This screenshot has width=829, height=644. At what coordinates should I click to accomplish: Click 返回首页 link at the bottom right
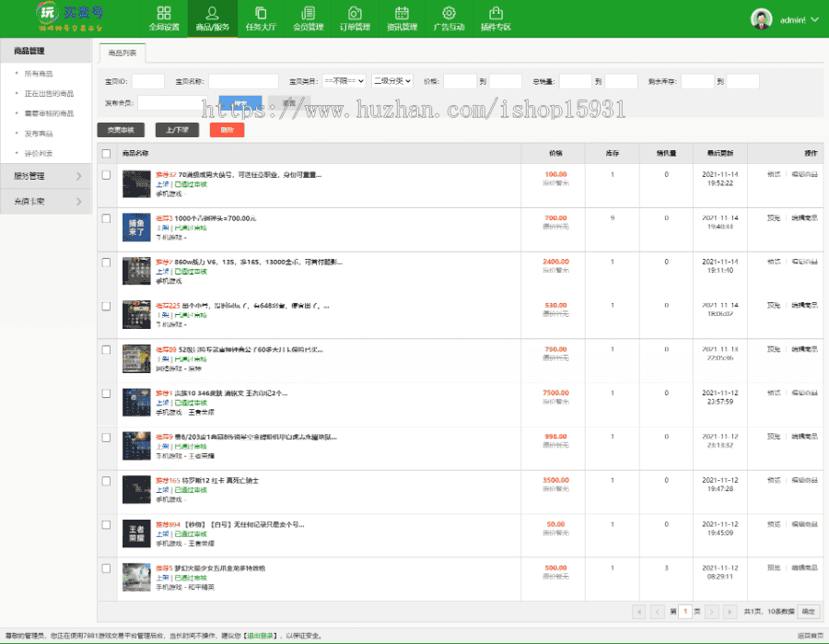pos(811,636)
